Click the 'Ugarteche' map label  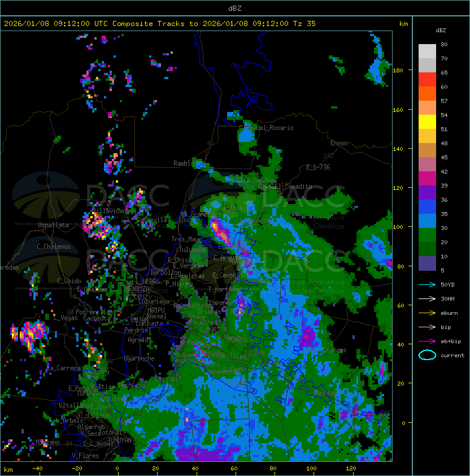coord(140,358)
